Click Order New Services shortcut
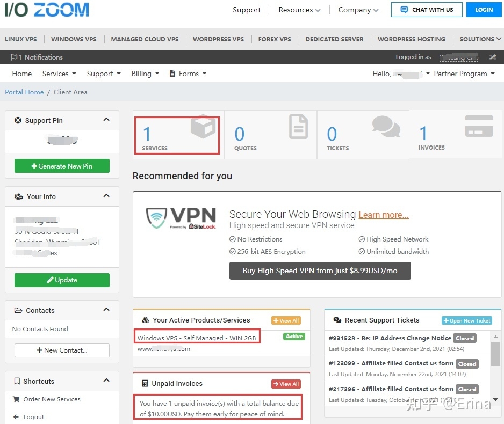Screen dimensions: 504x424 52,399
